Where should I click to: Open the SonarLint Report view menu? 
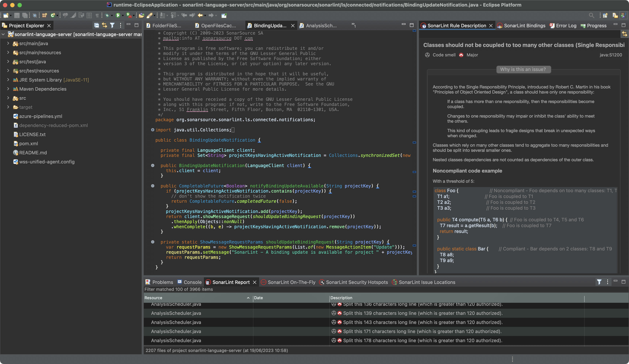(608, 282)
